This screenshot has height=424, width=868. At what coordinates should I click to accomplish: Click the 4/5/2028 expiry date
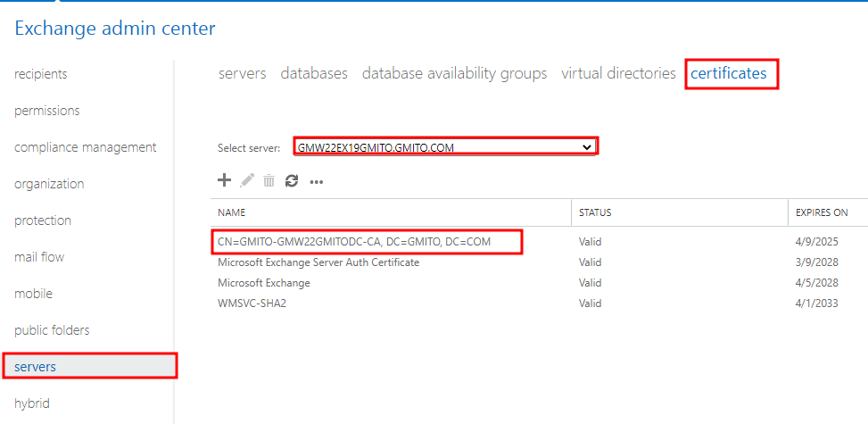(x=817, y=283)
